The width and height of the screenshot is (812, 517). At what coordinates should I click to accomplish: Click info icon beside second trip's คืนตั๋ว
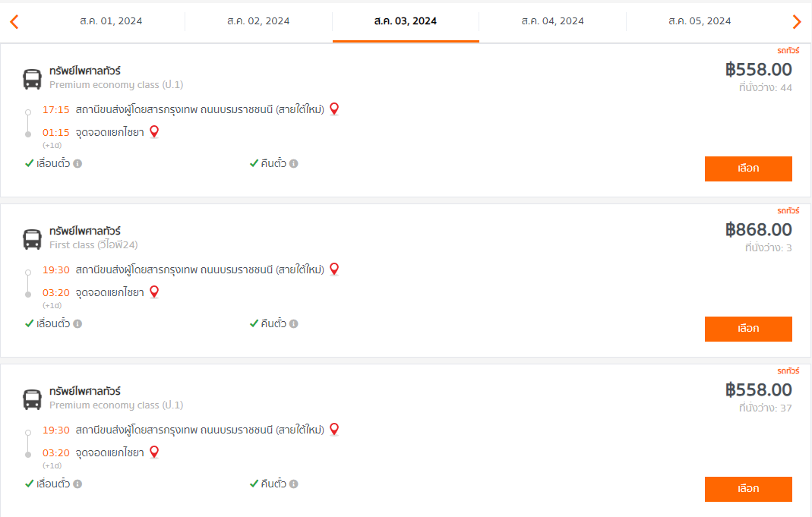tap(294, 323)
